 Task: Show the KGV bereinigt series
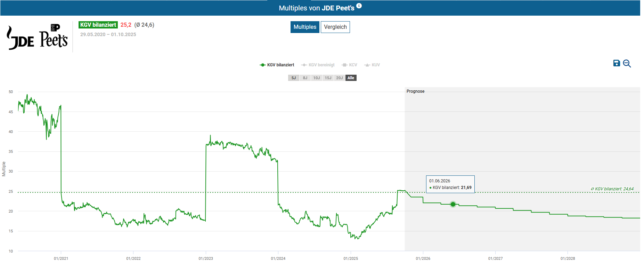[318, 65]
